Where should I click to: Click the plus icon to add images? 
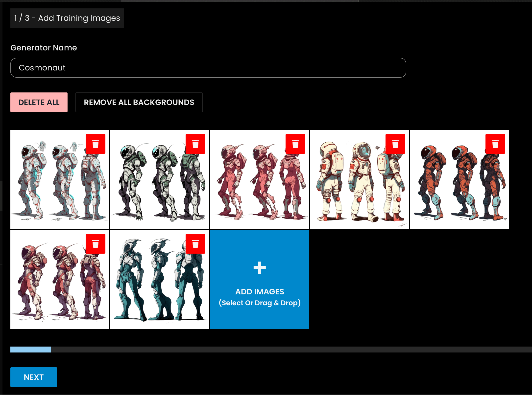(260, 268)
